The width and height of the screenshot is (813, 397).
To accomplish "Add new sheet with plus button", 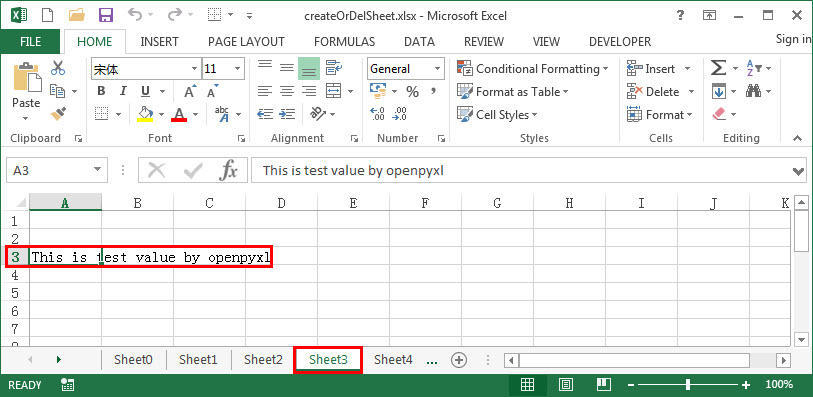I will point(459,359).
